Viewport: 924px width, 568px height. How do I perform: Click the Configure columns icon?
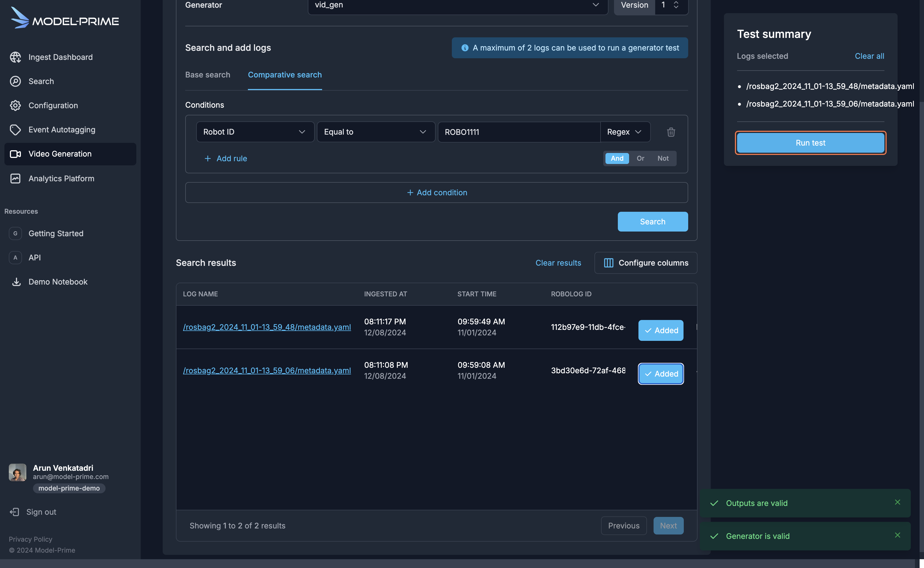[608, 263]
